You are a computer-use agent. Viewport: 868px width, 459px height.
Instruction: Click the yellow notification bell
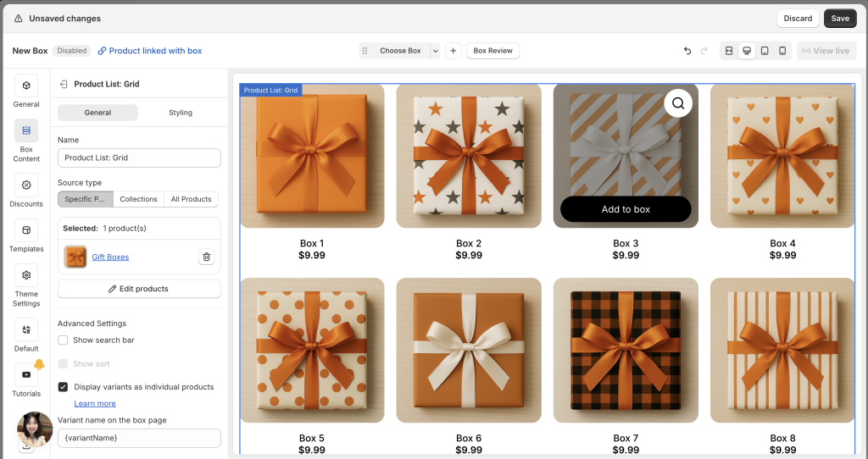[39, 364]
